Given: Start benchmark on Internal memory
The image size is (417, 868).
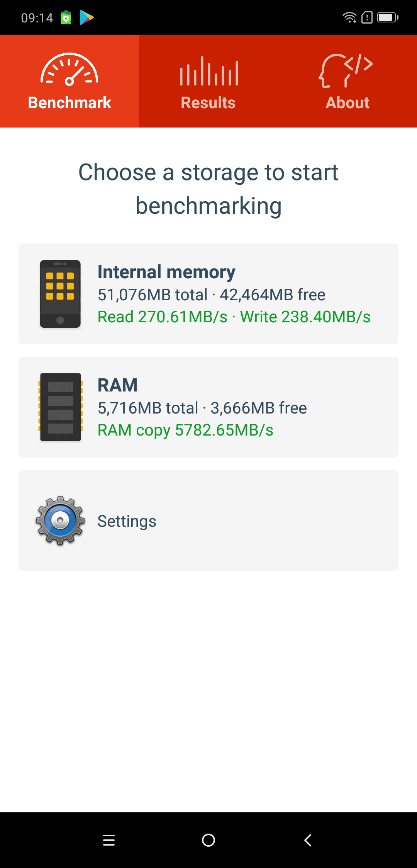Looking at the screenshot, I should (208, 294).
